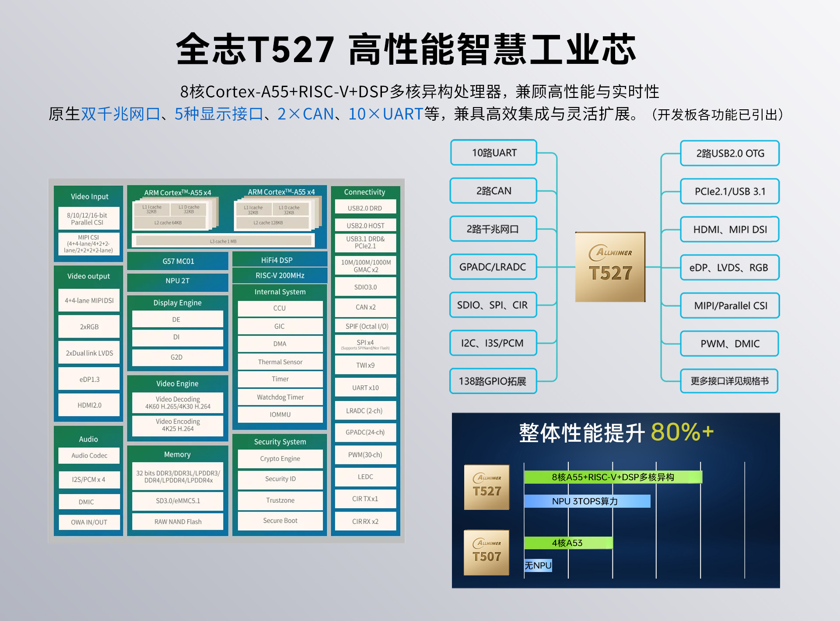Select the GPADC/LRADC interface box
The width and height of the screenshot is (840, 621).
[494, 267]
